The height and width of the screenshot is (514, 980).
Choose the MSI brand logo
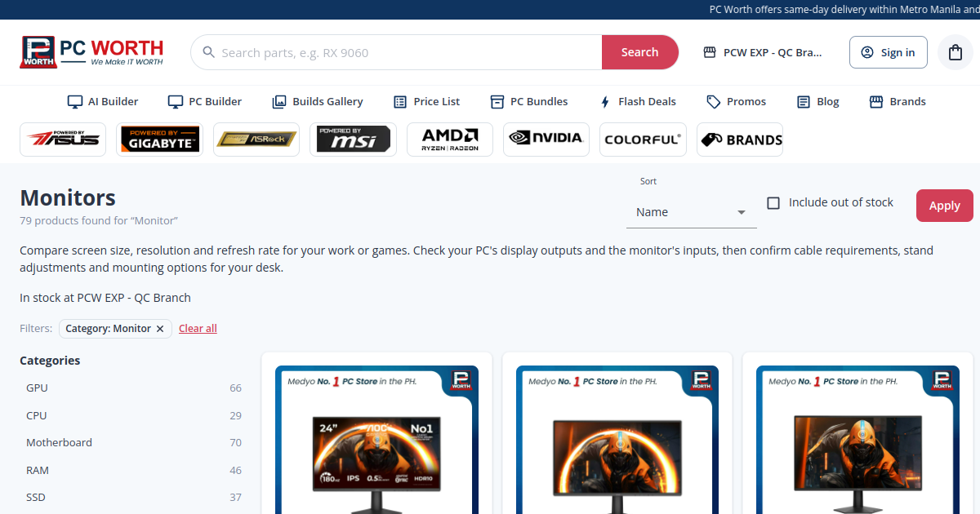[x=353, y=140]
